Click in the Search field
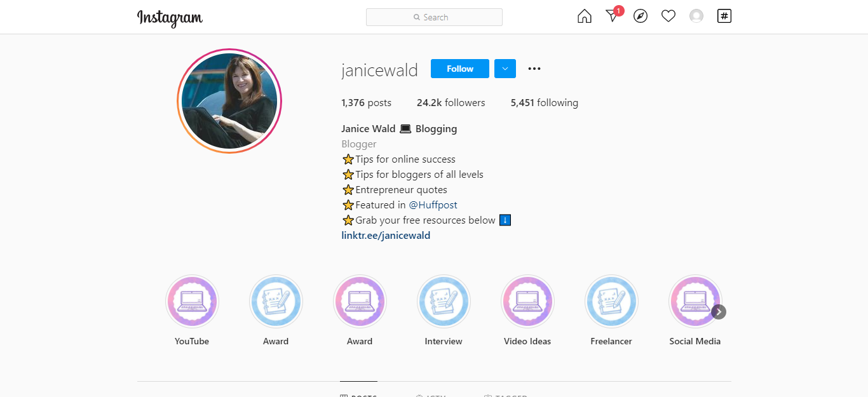Viewport: 868px width, 397px height. [x=435, y=17]
